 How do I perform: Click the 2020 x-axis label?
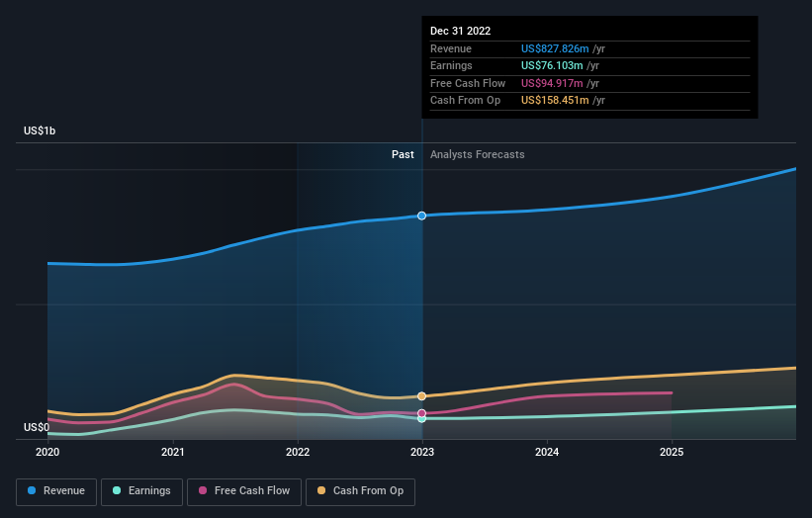(47, 452)
